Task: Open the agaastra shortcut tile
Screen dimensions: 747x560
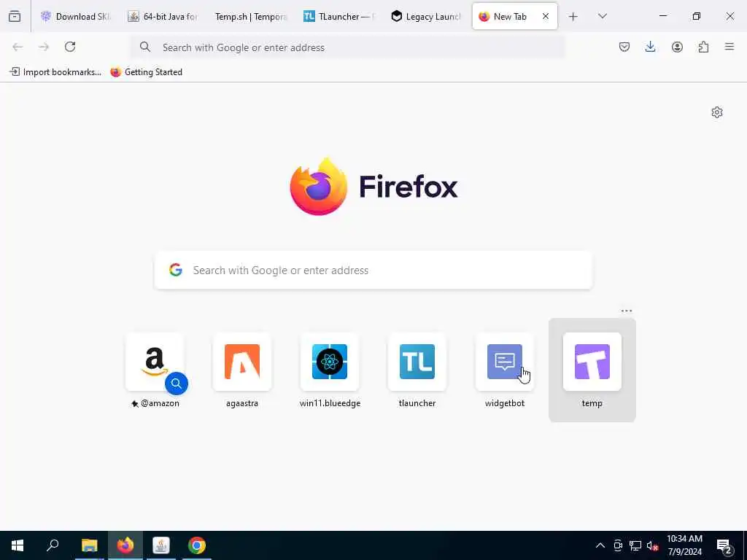Action: 242,370
